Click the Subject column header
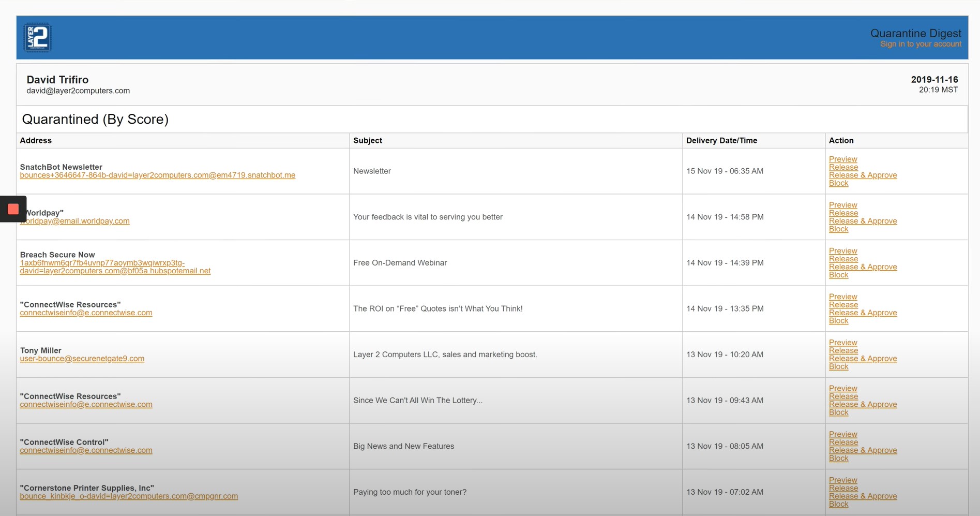 (367, 140)
